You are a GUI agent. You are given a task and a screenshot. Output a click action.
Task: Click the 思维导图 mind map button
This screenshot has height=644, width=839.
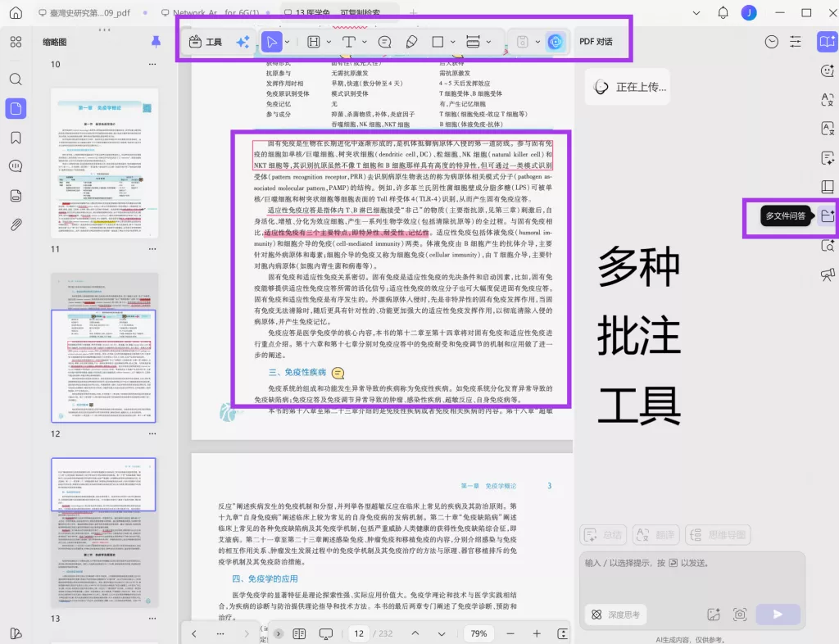click(718, 534)
